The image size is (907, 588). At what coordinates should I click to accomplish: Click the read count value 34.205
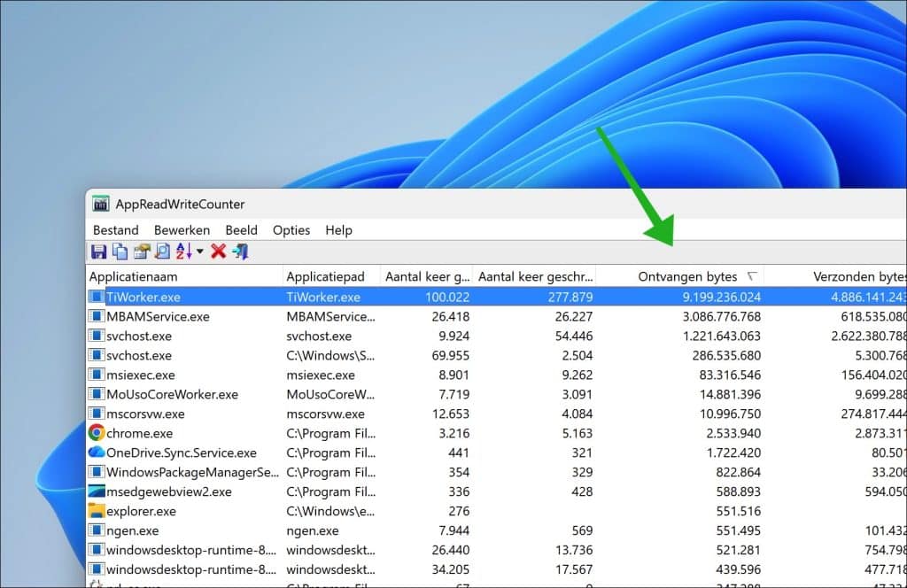click(x=451, y=569)
